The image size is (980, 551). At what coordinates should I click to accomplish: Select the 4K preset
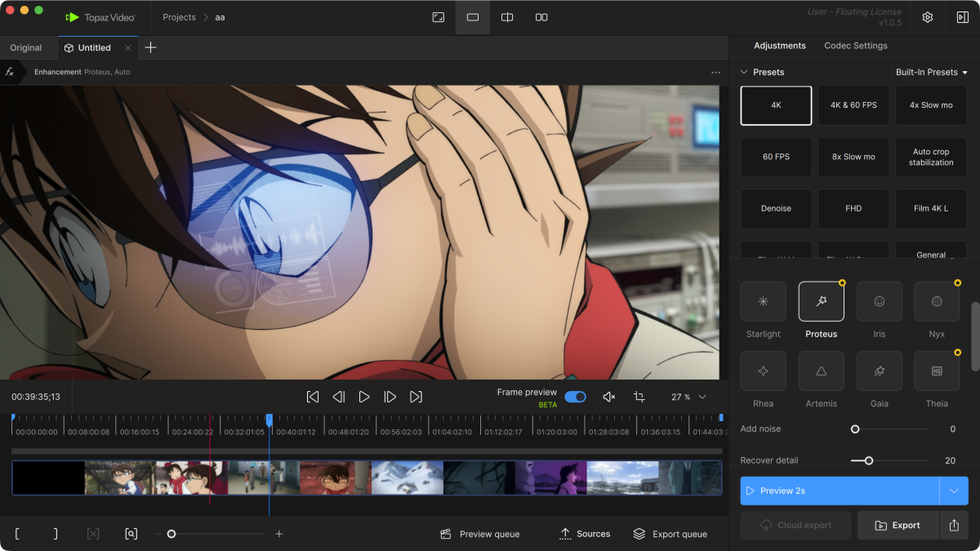click(x=776, y=105)
